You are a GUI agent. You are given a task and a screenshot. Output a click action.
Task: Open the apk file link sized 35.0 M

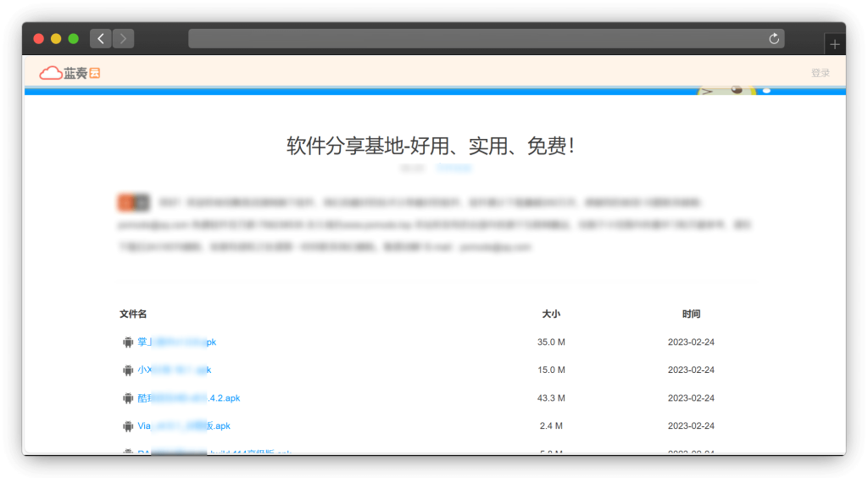coord(176,342)
